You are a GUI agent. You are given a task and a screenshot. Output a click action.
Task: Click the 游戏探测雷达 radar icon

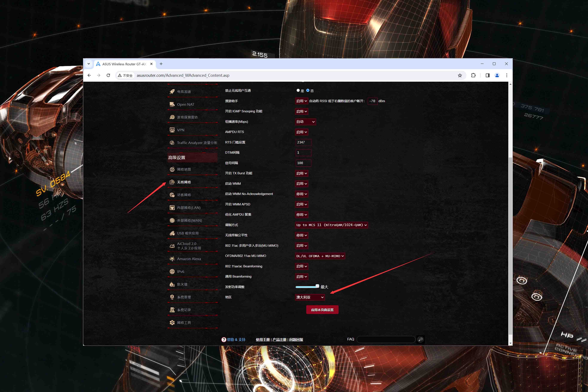pos(172,117)
